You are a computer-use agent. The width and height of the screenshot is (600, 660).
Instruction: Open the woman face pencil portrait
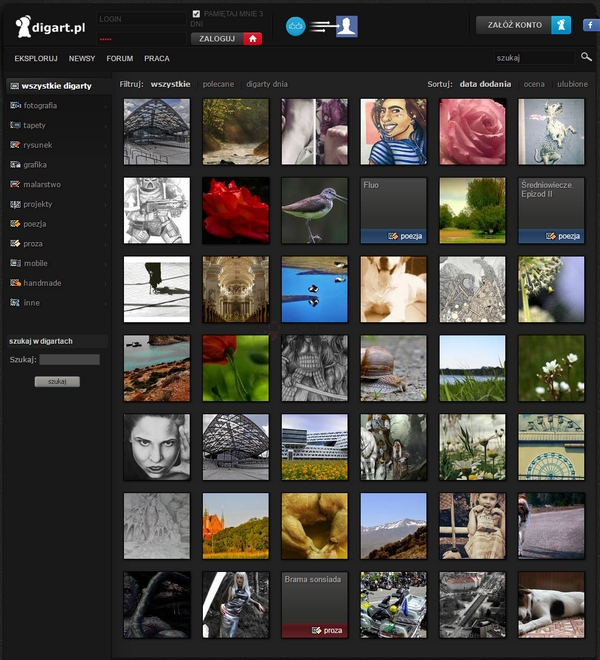point(157,447)
